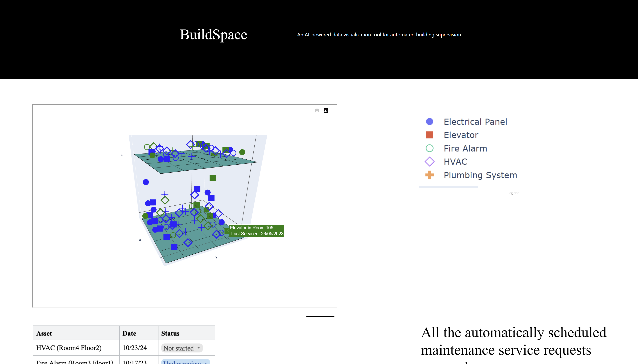This screenshot has width=638, height=364.
Task: Click the BuildSpace title
Action: coord(213,35)
